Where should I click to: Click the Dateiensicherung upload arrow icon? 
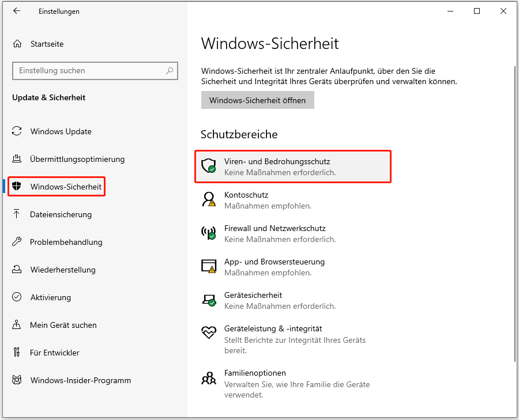click(x=17, y=214)
